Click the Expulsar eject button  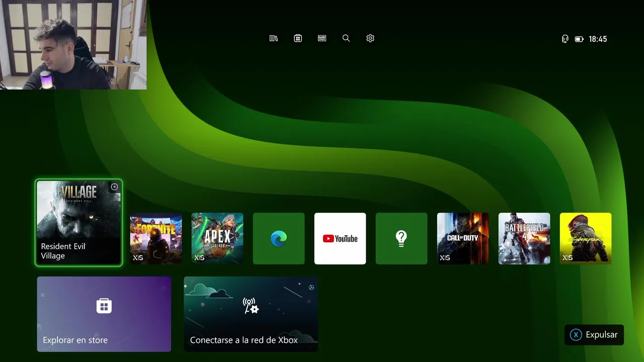coord(594,335)
